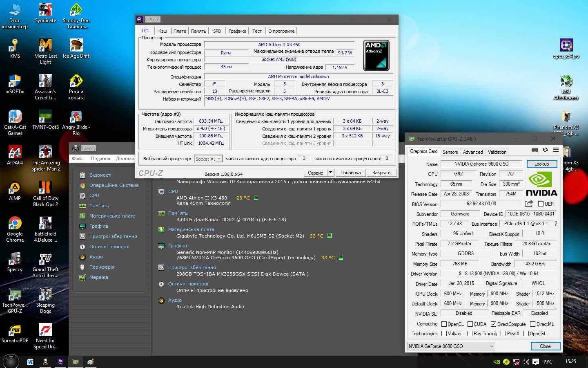
Task: Toggle the Ray Tracing checkbox
Action: 470,334
